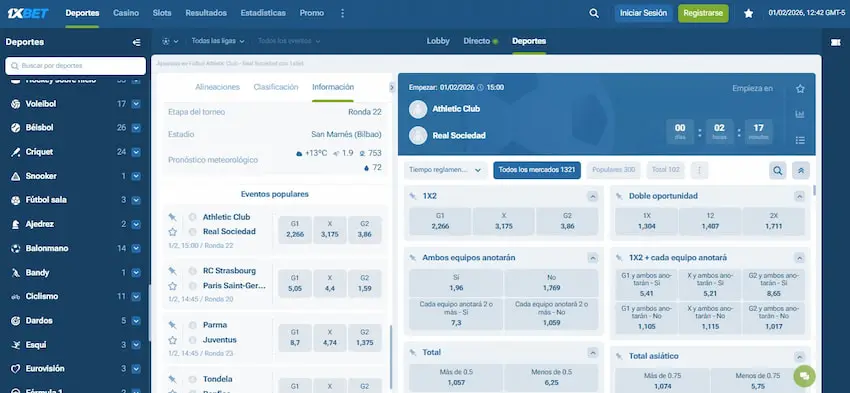The width and height of the screenshot is (850, 393).
Task: Open the Tiempo reglamentario dropdown
Action: click(x=445, y=170)
